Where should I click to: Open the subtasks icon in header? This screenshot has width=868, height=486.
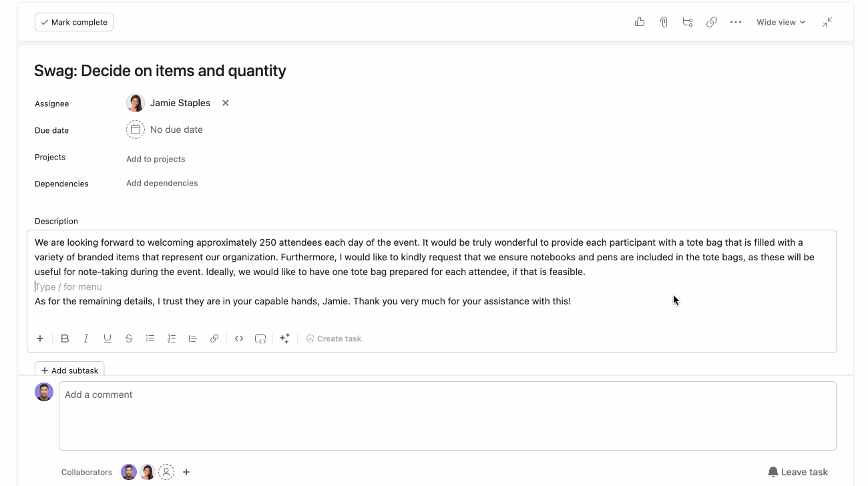click(x=688, y=22)
